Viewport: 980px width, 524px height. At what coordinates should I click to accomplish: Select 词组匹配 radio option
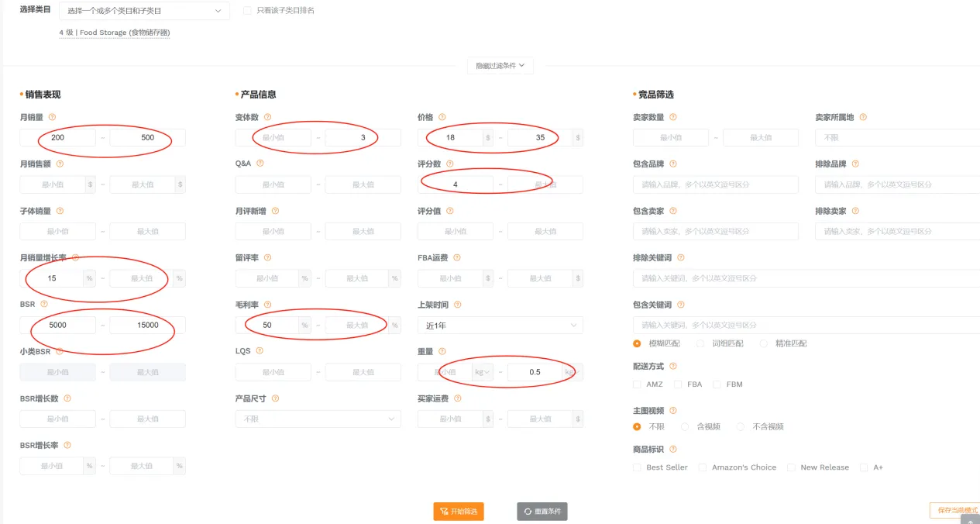click(700, 343)
